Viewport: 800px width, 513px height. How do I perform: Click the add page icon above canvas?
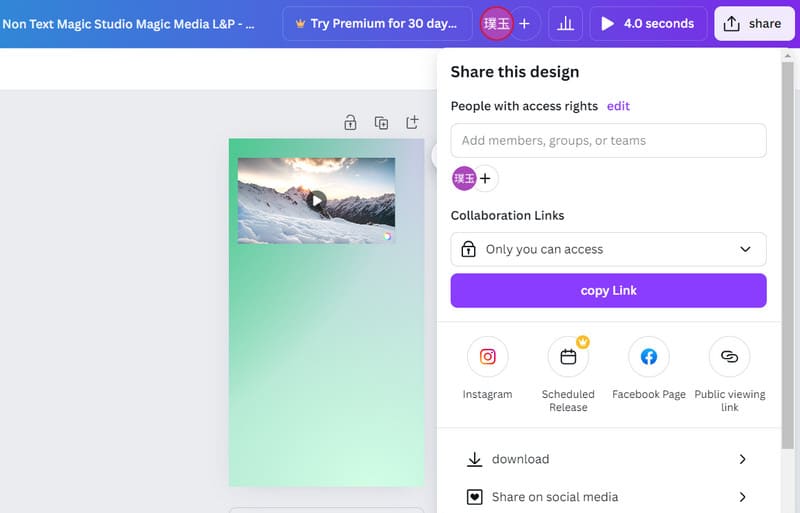tap(412, 123)
